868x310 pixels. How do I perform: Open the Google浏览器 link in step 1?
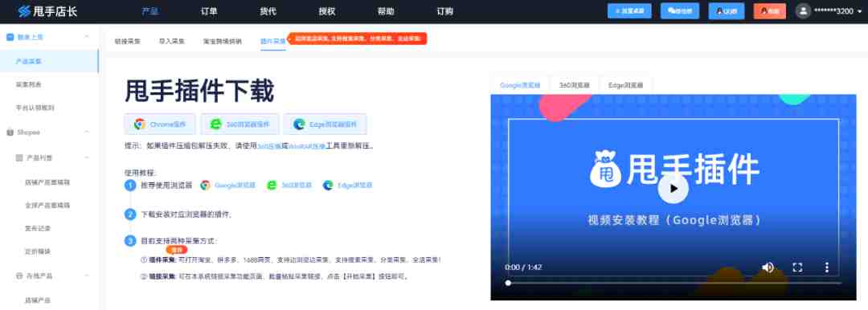pos(228,186)
